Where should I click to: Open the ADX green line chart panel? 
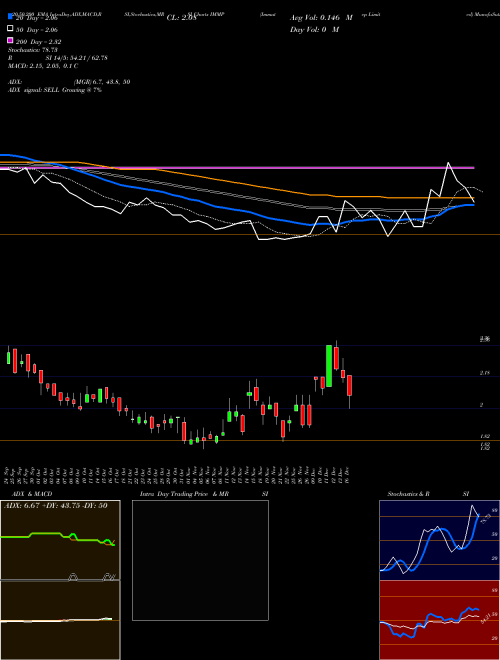pos(60,540)
